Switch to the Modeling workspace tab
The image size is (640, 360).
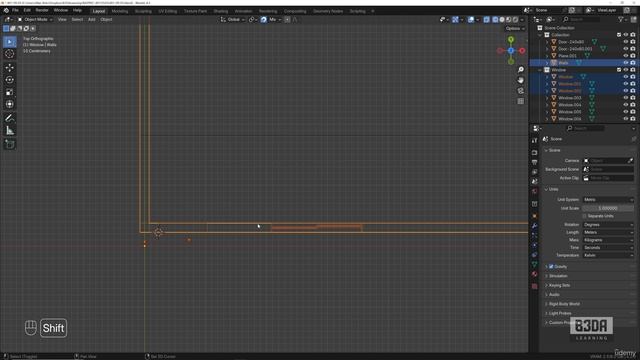click(x=120, y=11)
